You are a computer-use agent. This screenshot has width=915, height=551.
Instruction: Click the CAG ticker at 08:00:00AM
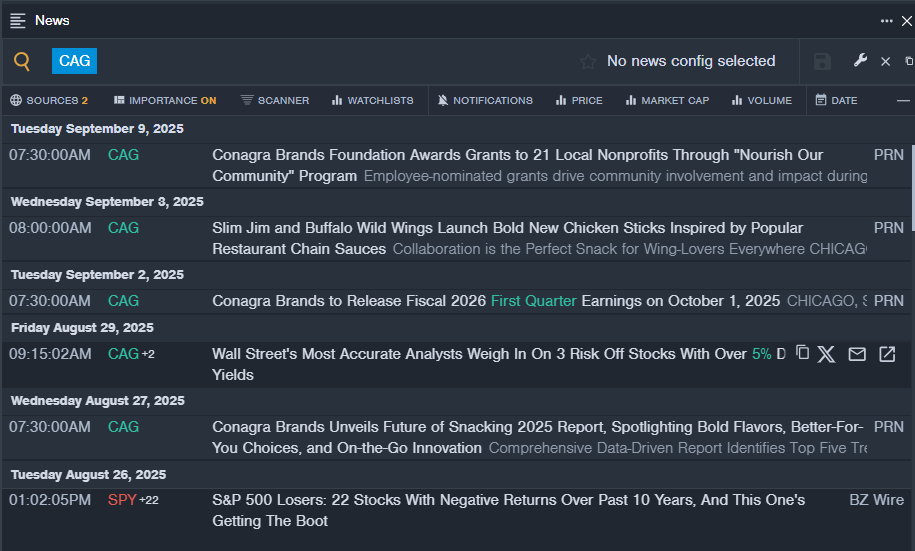point(123,228)
